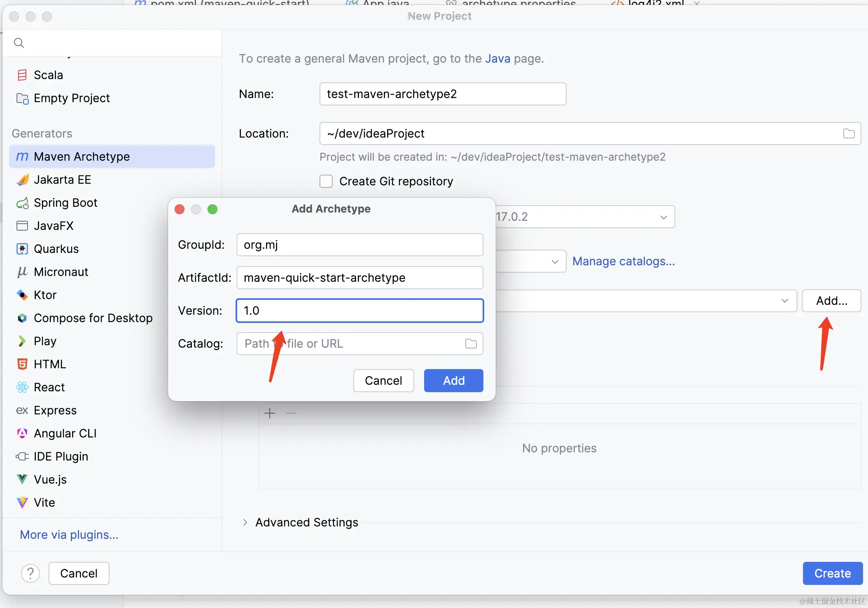Click the Spring Boot generator icon

[x=22, y=203]
